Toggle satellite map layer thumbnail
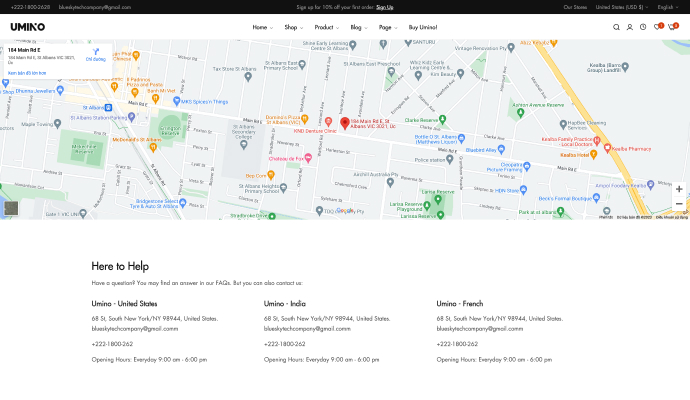The height and width of the screenshot is (400, 690). (x=11, y=208)
